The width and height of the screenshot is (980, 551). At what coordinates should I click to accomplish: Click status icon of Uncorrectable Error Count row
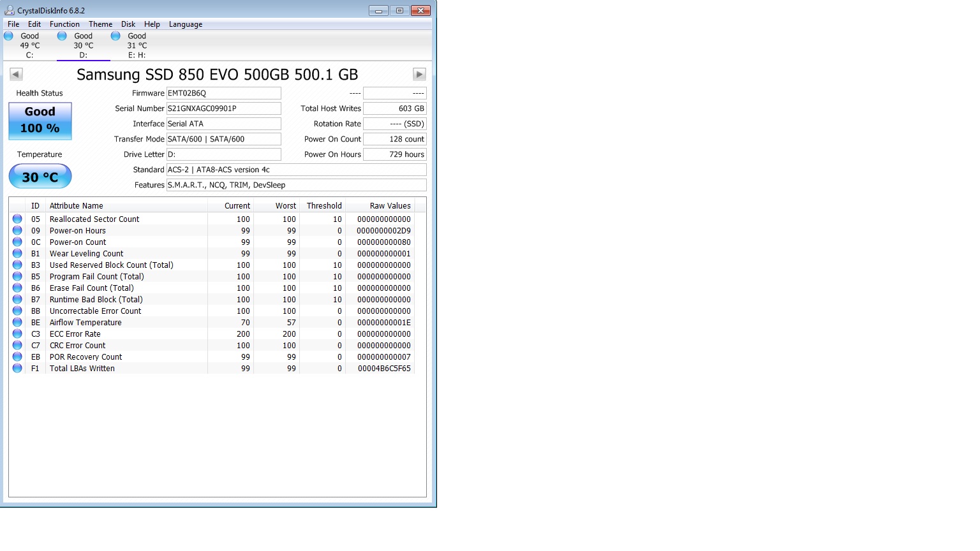[x=17, y=311]
